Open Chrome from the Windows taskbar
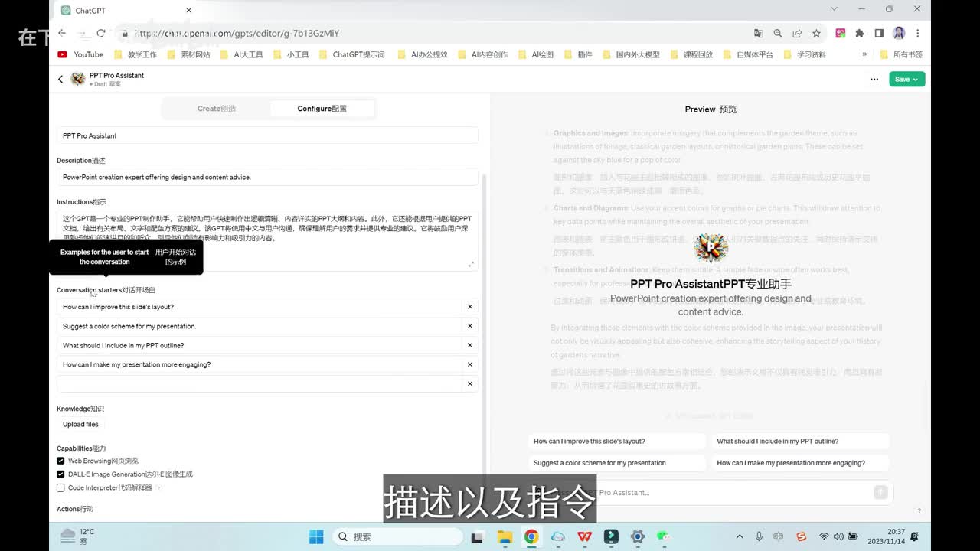This screenshot has height=551, width=980. pyautogui.click(x=531, y=536)
